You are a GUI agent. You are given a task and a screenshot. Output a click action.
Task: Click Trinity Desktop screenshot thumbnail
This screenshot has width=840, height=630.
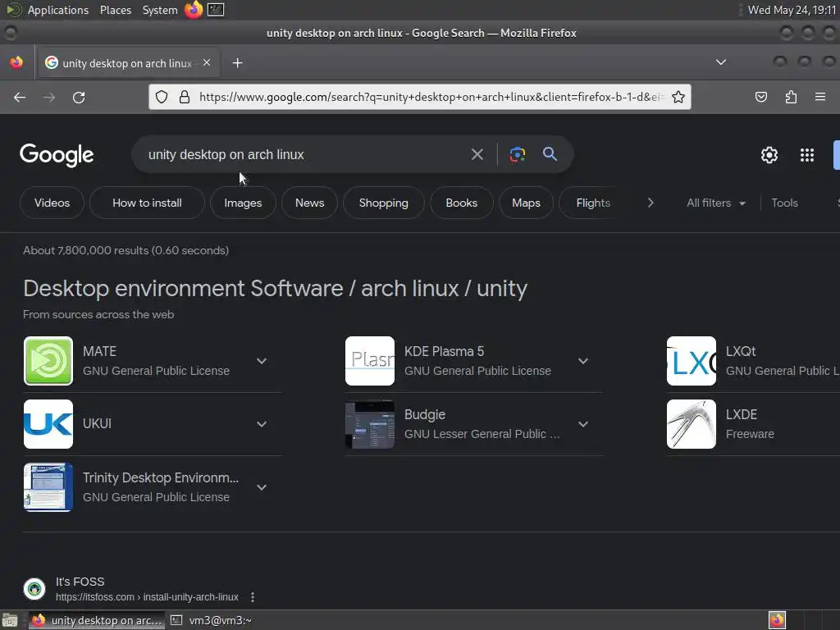pos(48,487)
